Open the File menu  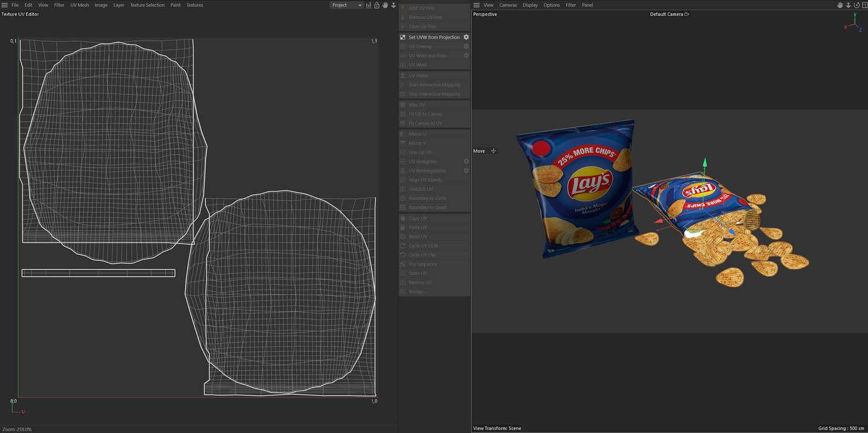(x=15, y=5)
